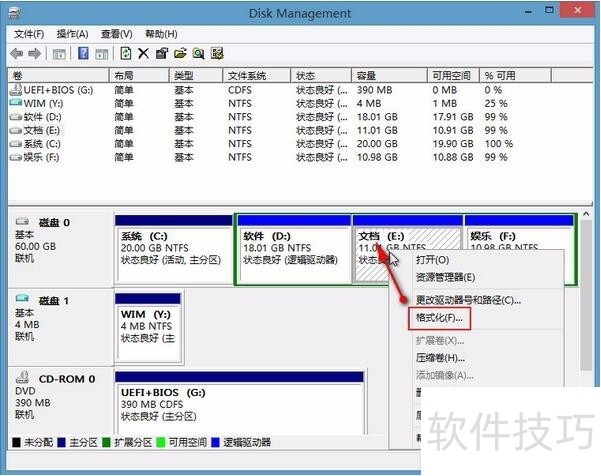This screenshot has height=476, width=601.
Task: Click the black 未分配 legend swatch
Action: tap(16, 443)
